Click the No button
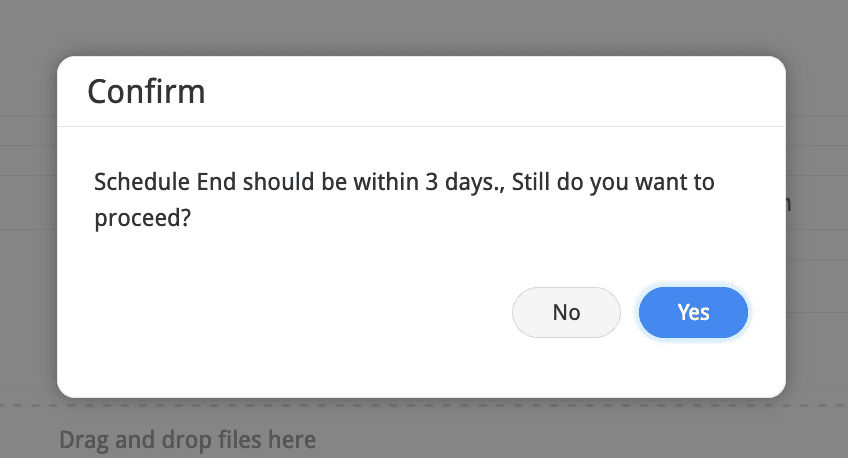The height and width of the screenshot is (458, 848). [566, 312]
